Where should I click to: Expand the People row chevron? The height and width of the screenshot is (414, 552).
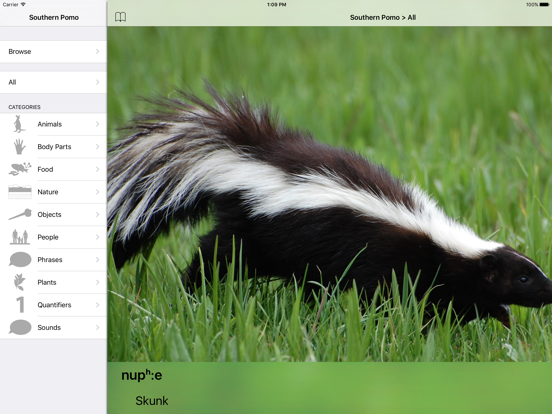tap(98, 237)
